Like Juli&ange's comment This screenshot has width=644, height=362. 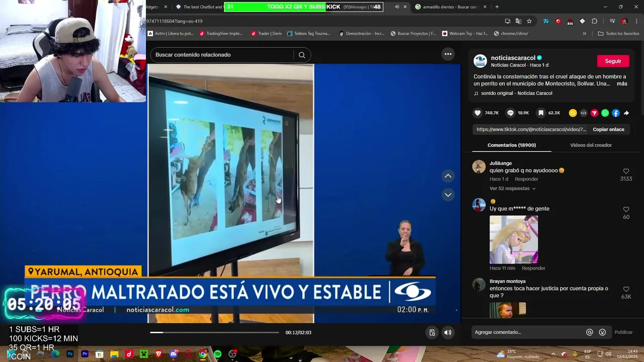(626, 171)
